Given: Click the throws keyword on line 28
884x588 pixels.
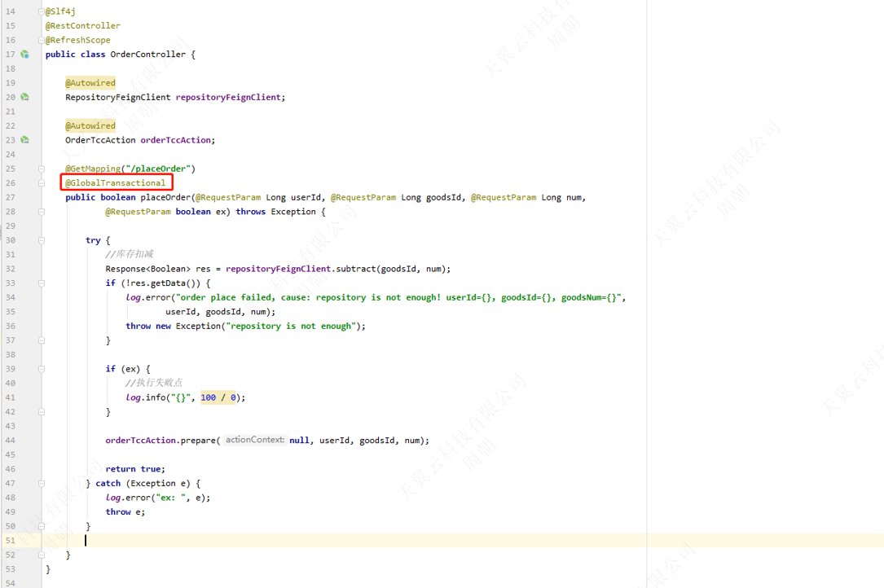Looking at the screenshot, I should 251,212.
